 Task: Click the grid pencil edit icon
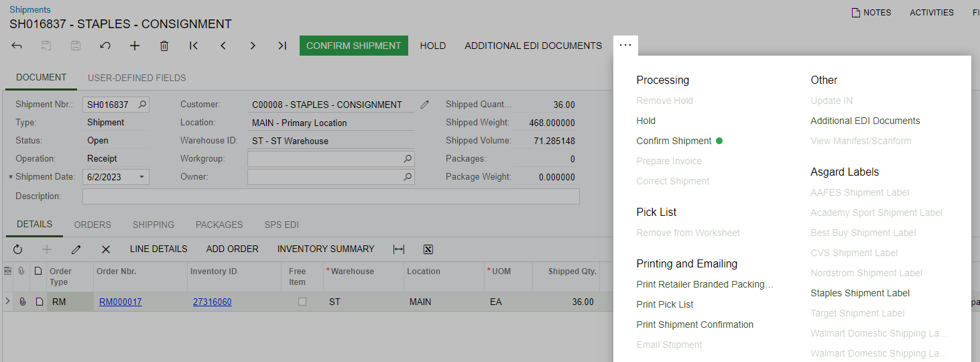click(x=76, y=249)
